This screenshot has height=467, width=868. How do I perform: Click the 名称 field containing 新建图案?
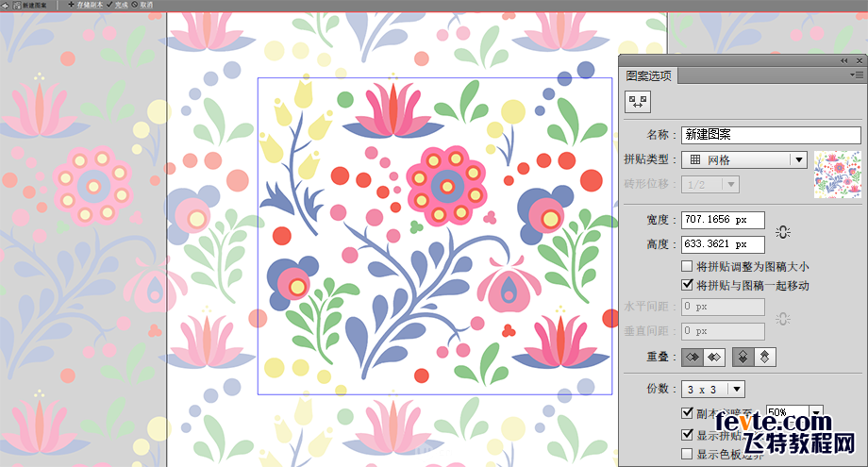tap(771, 135)
